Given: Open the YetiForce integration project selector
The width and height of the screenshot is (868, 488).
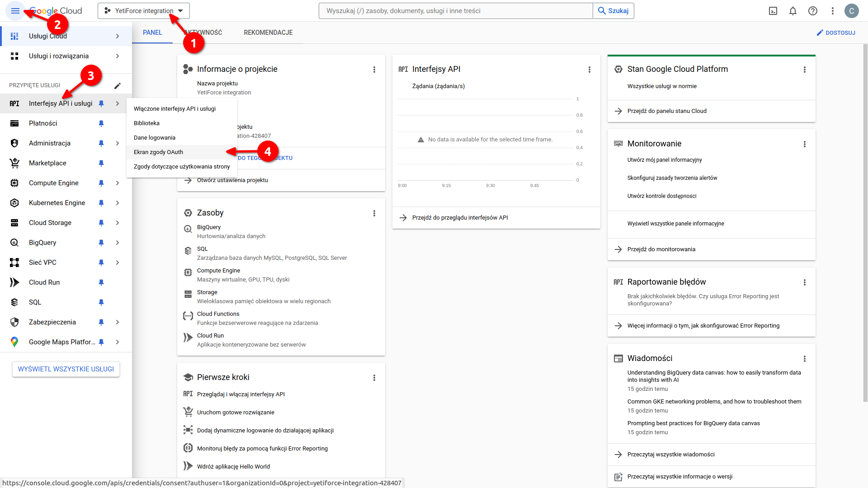Looking at the screenshot, I should (144, 11).
